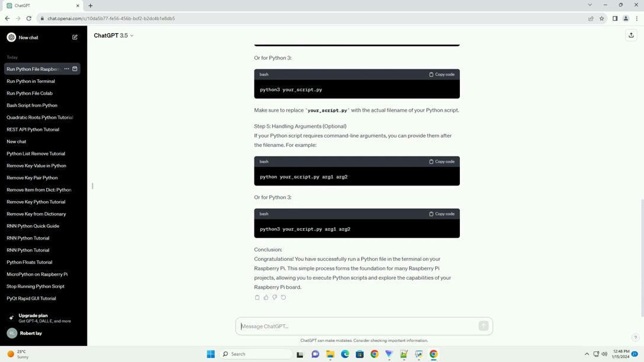Select the RNN Python Quick Guide chat
644x362 pixels.
pos(33,225)
